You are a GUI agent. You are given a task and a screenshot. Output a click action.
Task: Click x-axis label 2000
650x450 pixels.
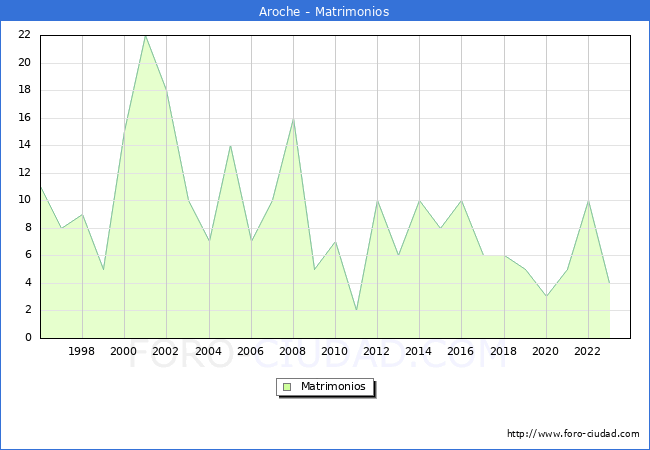pos(123,351)
